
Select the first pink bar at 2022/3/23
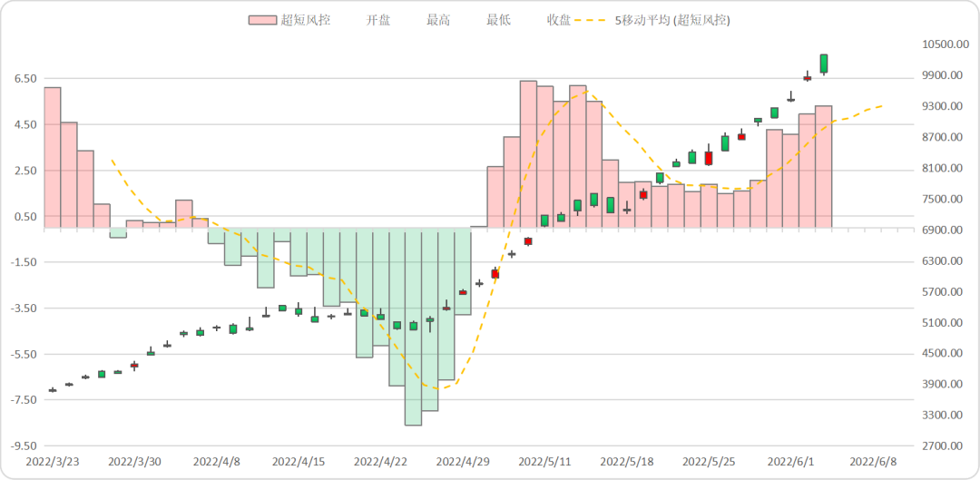pyautogui.click(x=53, y=158)
